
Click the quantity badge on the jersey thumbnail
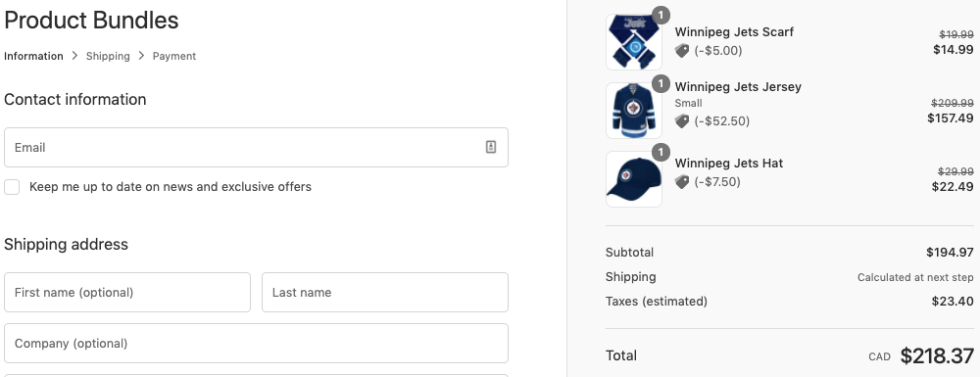[661, 83]
